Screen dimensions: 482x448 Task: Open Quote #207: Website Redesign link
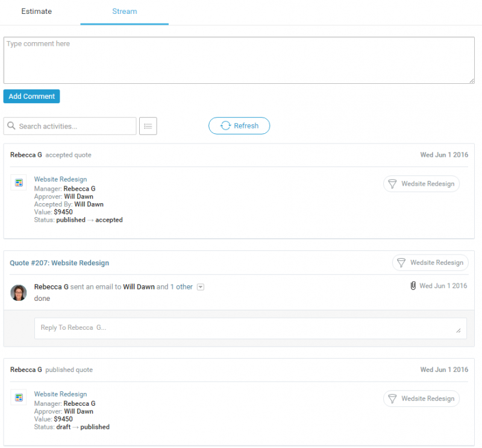(60, 263)
